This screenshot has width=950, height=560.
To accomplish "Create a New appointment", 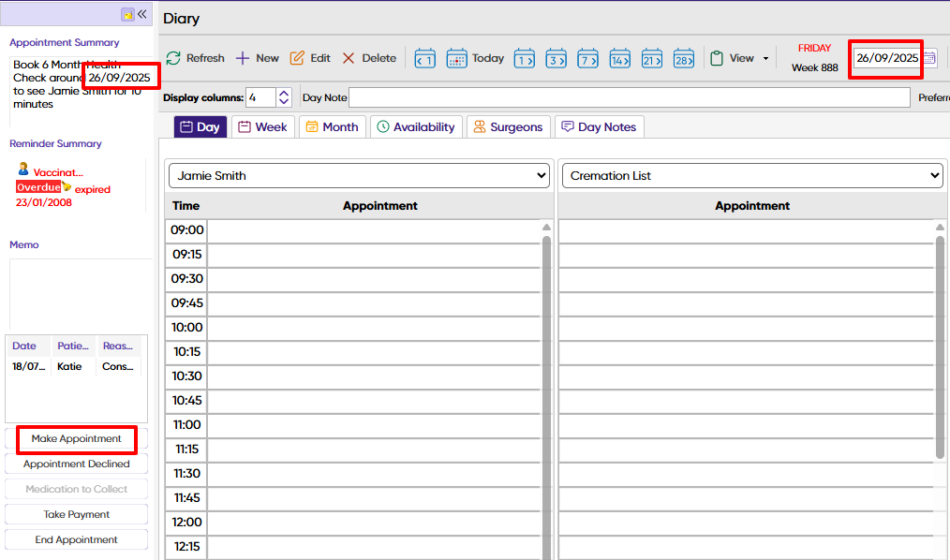I will pyautogui.click(x=258, y=58).
